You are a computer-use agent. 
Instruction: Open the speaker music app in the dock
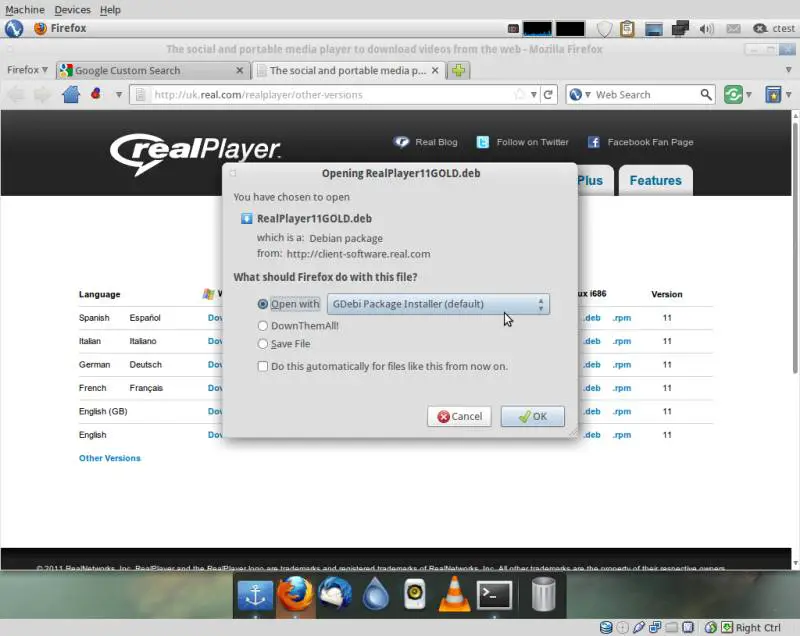414,594
